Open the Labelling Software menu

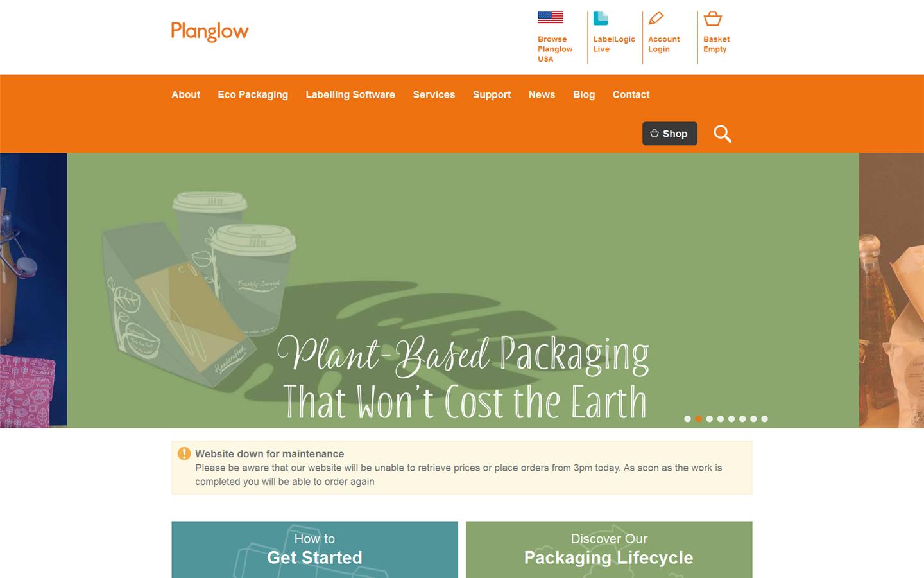tap(350, 94)
